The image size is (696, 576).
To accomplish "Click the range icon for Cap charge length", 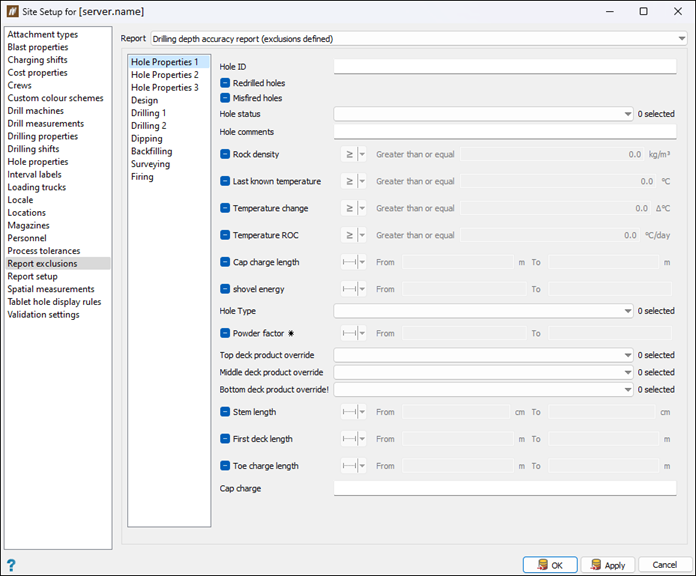I will pos(348,262).
